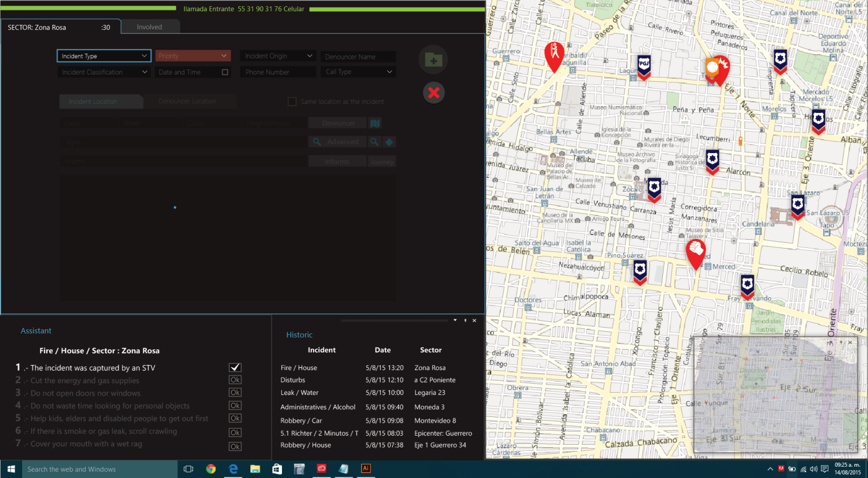
Task: Click Ok for 'Cut the energy and gas supplies'
Action: click(x=235, y=380)
